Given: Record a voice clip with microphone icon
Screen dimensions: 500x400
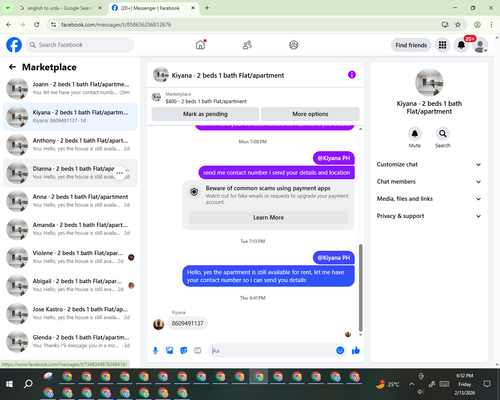Looking at the screenshot, I should coord(155,350).
